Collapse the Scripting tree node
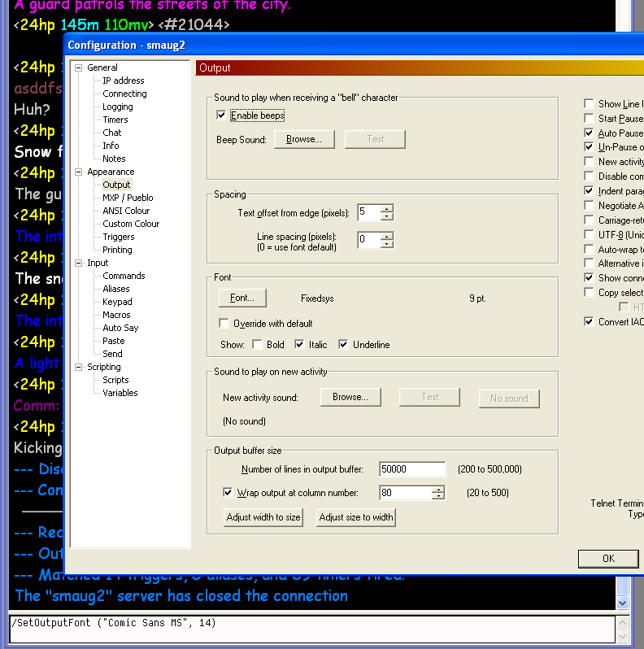The image size is (644, 649). (78, 367)
